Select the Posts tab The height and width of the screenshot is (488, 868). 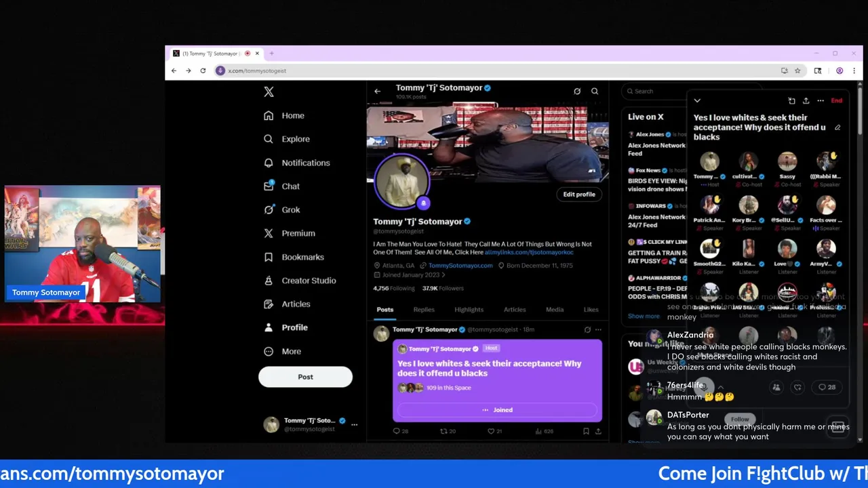(x=385, y=310)
